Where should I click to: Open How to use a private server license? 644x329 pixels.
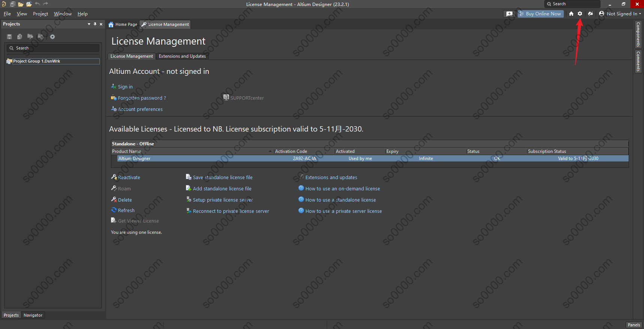(344, 211)
